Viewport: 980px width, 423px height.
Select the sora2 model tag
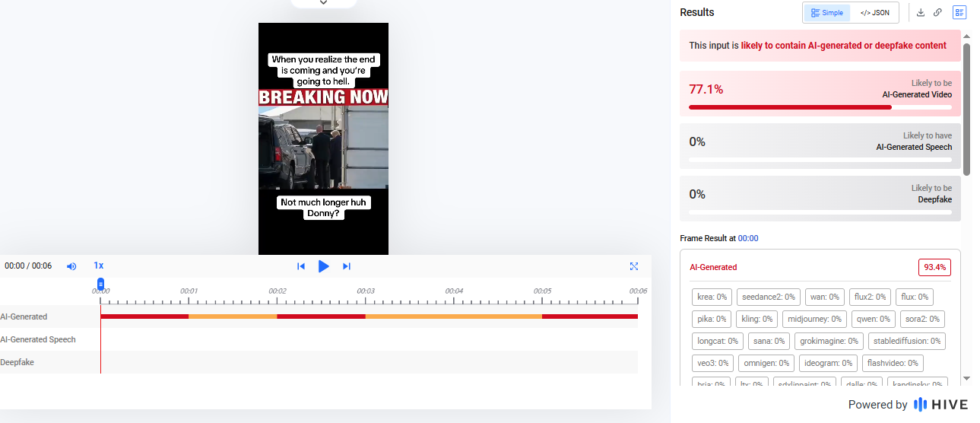(922, 319)
